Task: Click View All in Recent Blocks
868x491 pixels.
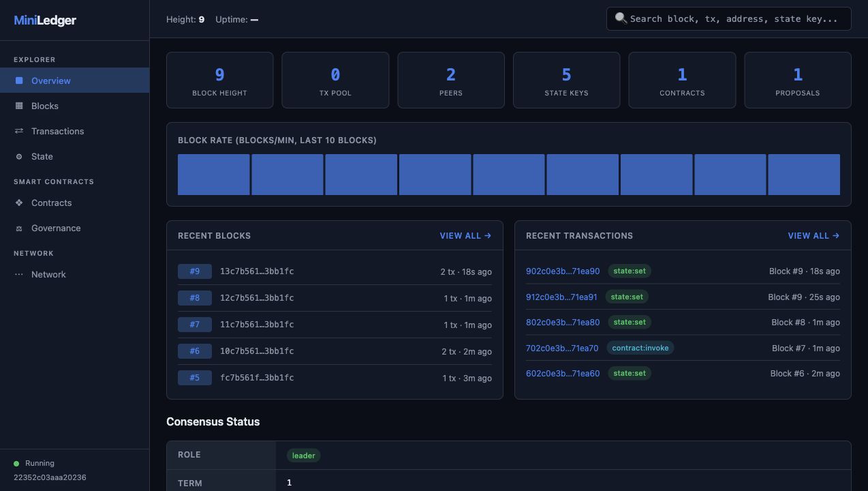Action: (465, 235)
